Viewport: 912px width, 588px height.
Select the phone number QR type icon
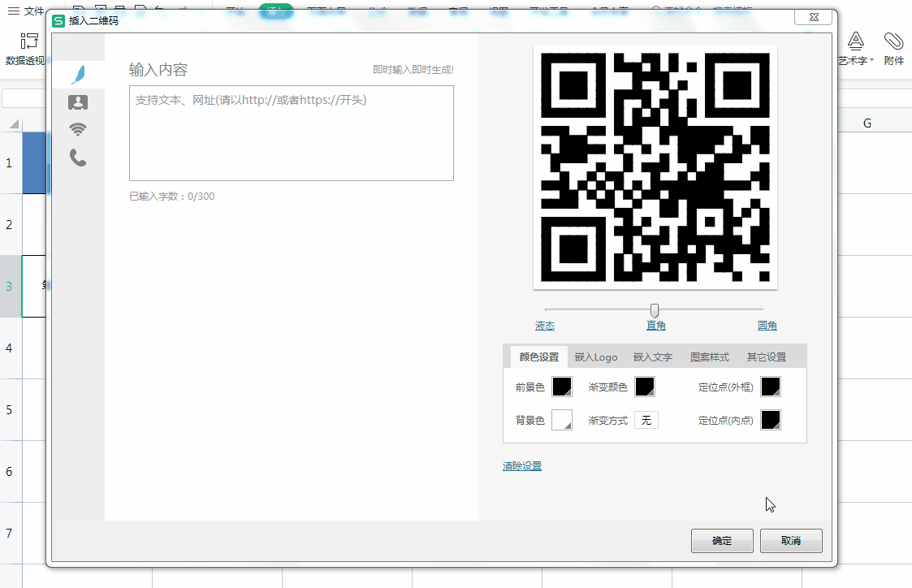(x=78, y=158)
